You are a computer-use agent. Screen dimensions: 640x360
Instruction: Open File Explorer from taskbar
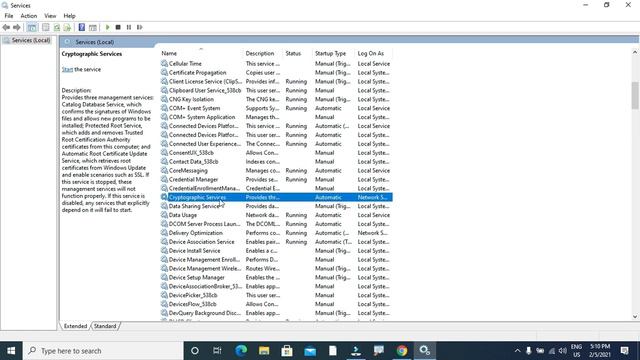coord(264,351)
